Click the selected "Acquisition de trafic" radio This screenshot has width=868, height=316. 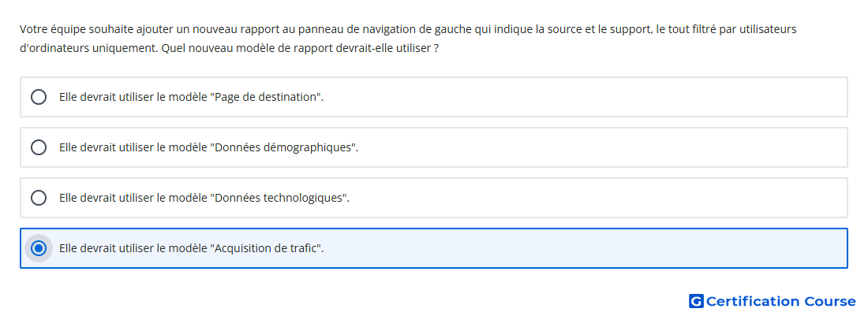coord(38,248)
